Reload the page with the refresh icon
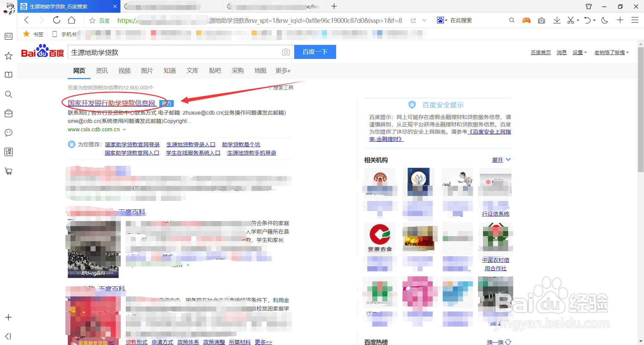This screenshot has height=345, width=644. point(57,20)
